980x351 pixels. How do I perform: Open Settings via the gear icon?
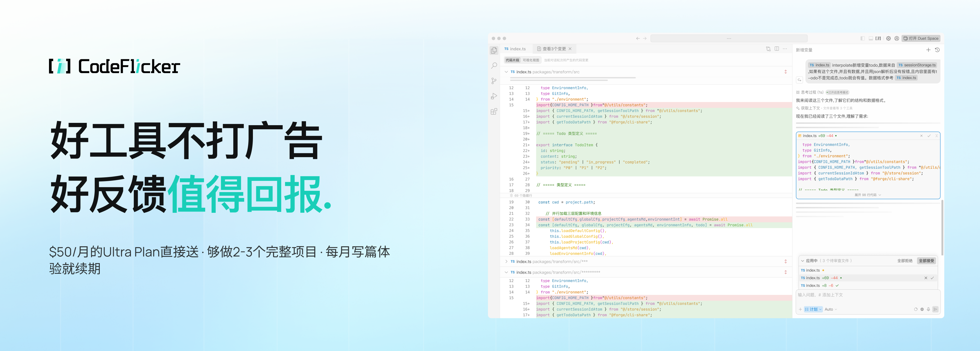click(888, 38)
